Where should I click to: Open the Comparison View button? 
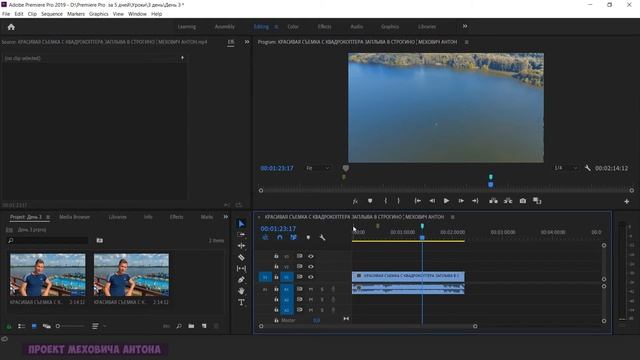pos(537,201)
